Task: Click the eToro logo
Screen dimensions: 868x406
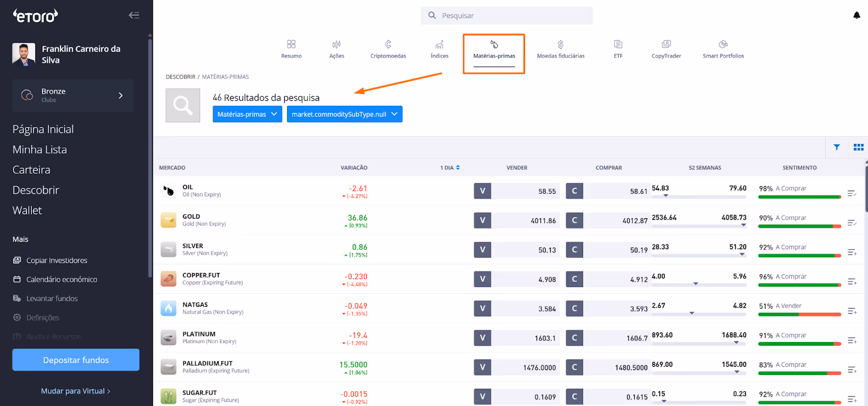Action: tap(35, 16)
